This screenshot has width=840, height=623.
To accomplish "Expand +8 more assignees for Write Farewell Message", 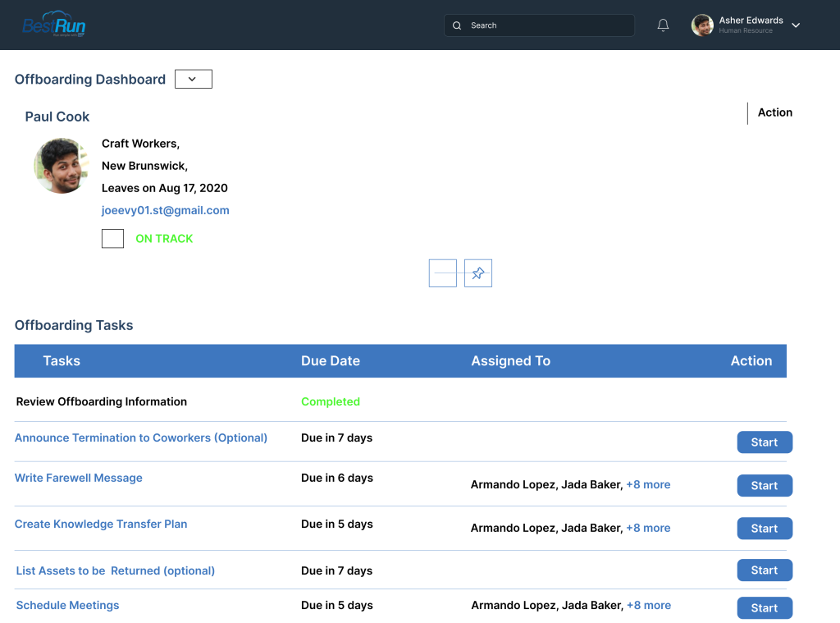I will tap(648, 484).
